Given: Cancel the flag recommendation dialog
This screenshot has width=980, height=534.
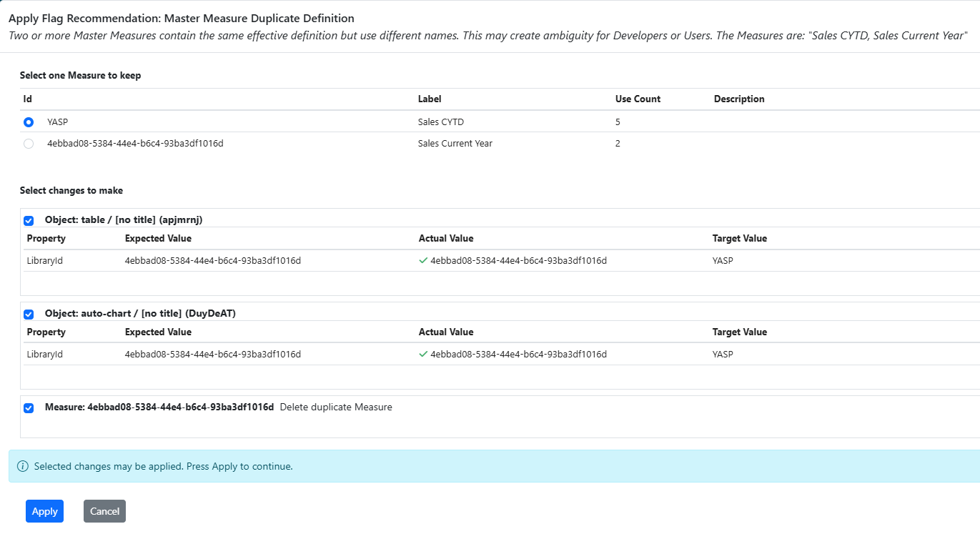Looking at the screenshot, I should click(104, 511).
